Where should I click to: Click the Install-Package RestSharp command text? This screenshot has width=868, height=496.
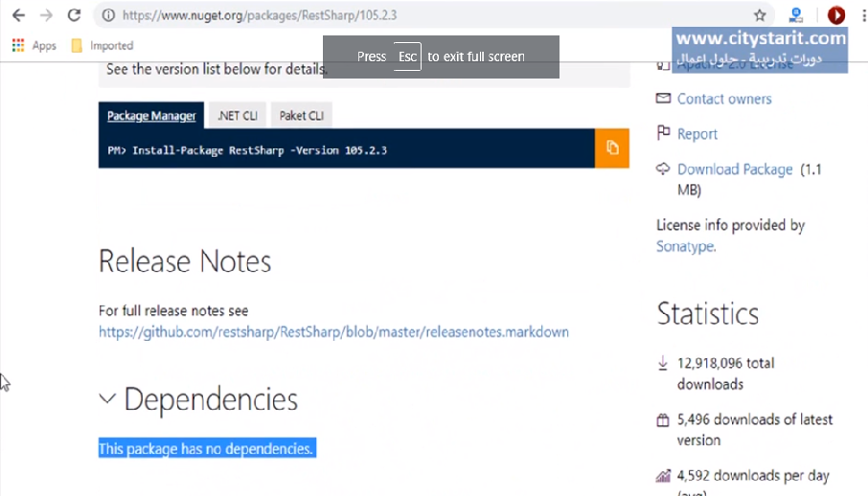tap(247, 150)
